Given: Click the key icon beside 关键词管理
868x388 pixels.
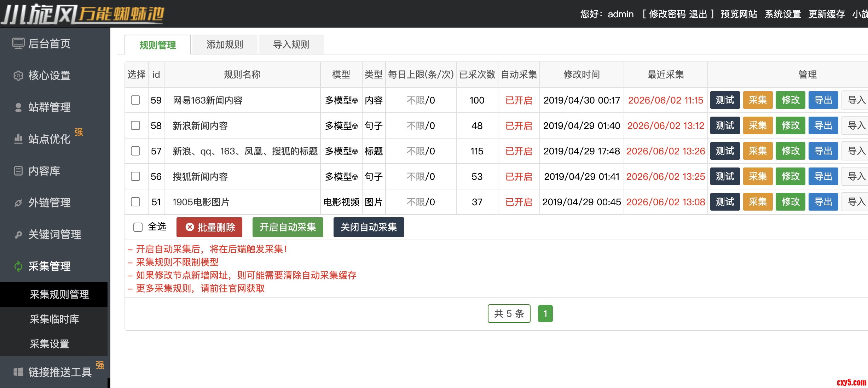Looking at the screenshot, I should point(18,235).
